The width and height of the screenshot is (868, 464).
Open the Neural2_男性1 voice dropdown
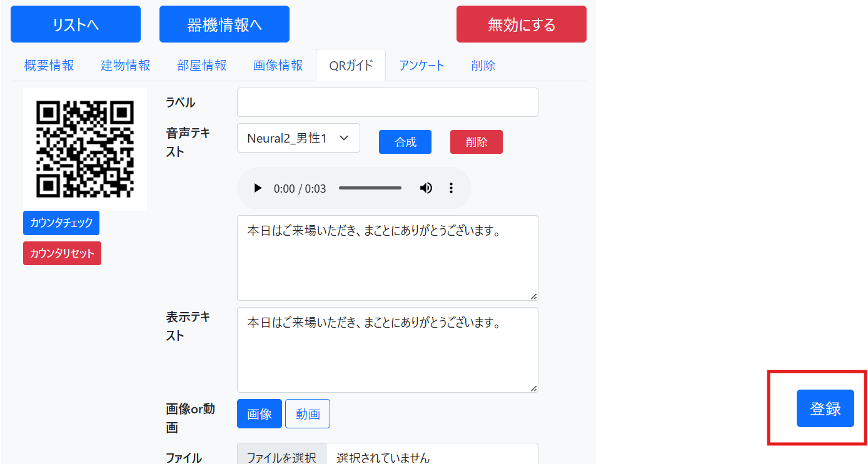coord(298,138)
